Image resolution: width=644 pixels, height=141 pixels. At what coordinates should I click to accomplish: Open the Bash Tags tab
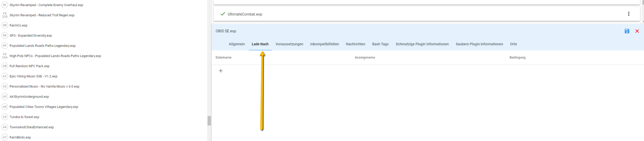[x=380, y=44]
